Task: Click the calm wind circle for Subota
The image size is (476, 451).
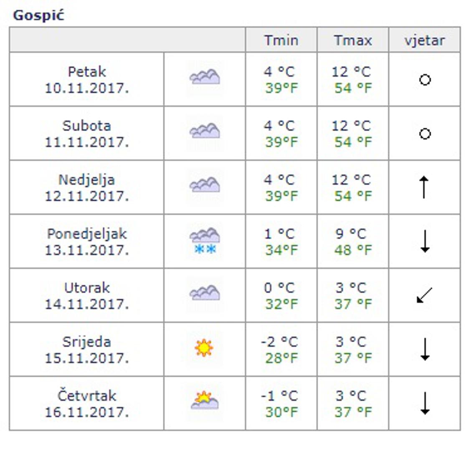Action: coord(425,134)
